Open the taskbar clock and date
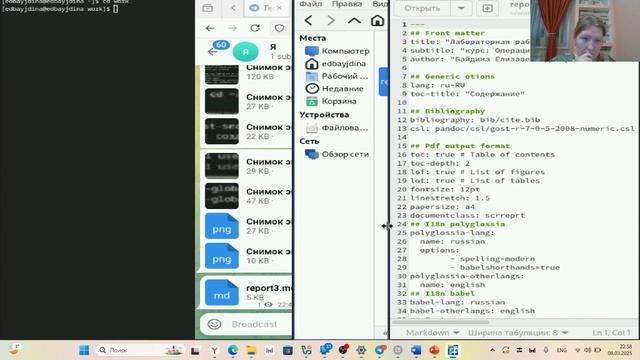The height and width of the screenshot is (360, 640). tap(620, 350)
